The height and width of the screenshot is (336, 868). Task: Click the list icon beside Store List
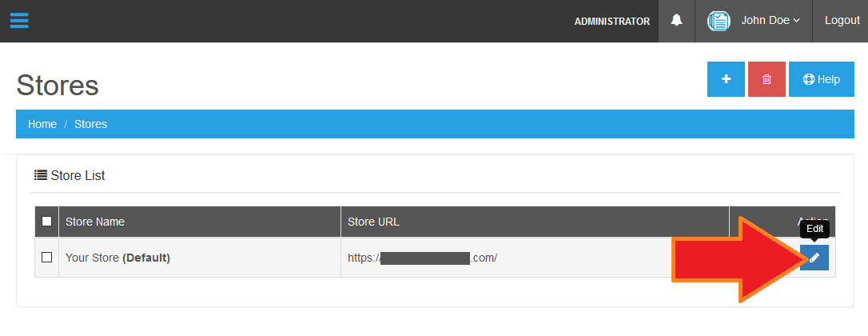click(x=40, y=175)
